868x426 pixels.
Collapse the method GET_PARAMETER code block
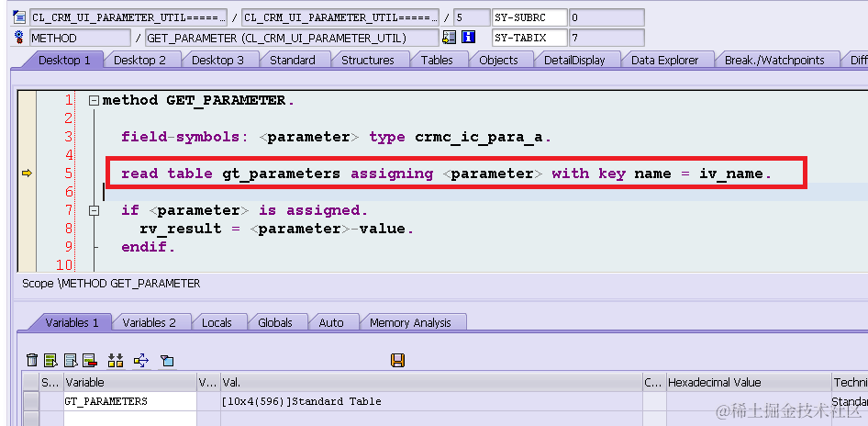coord(95,101)
